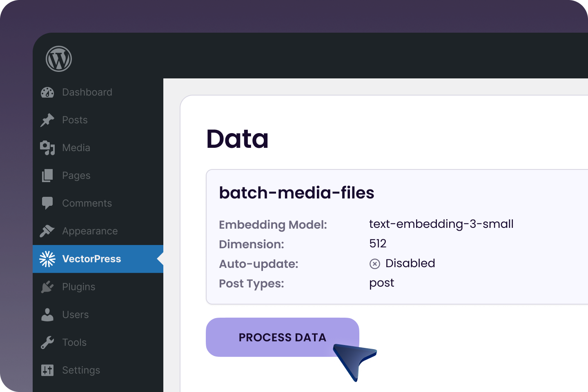Click the Disabled circled-x status icon
This screenshot has height=392, width=588.
pyautogui.click(x=375, y=264)
